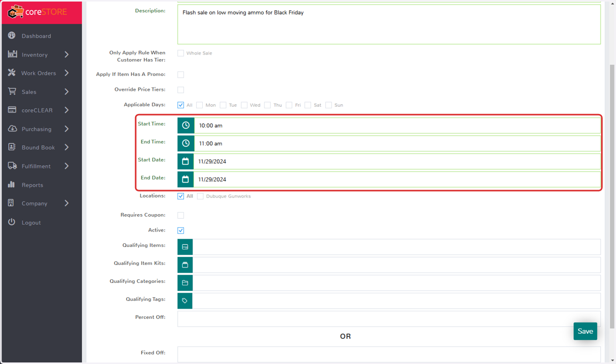Click the Qualifying Categories folder icon
Screen dimensions: 616x364
tap(185, 283)
